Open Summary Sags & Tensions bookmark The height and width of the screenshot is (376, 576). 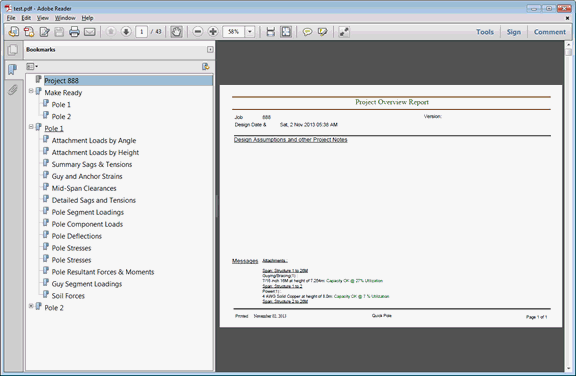pyautogui.click(x=92, y=164)
